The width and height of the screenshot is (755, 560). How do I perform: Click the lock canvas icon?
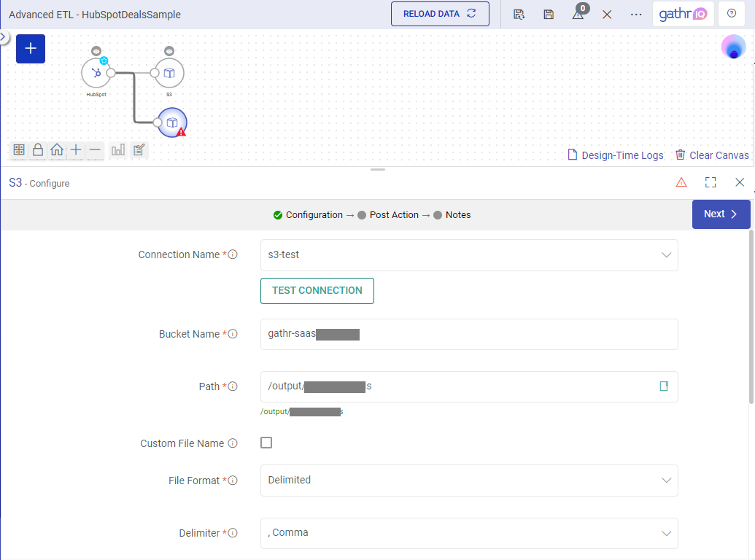tap(38, 150)
